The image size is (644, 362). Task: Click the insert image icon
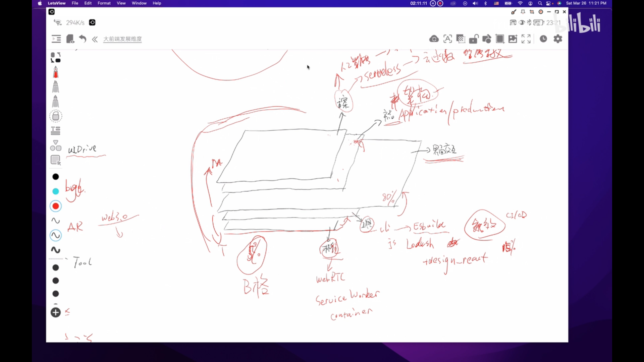(x=513, y=39)
